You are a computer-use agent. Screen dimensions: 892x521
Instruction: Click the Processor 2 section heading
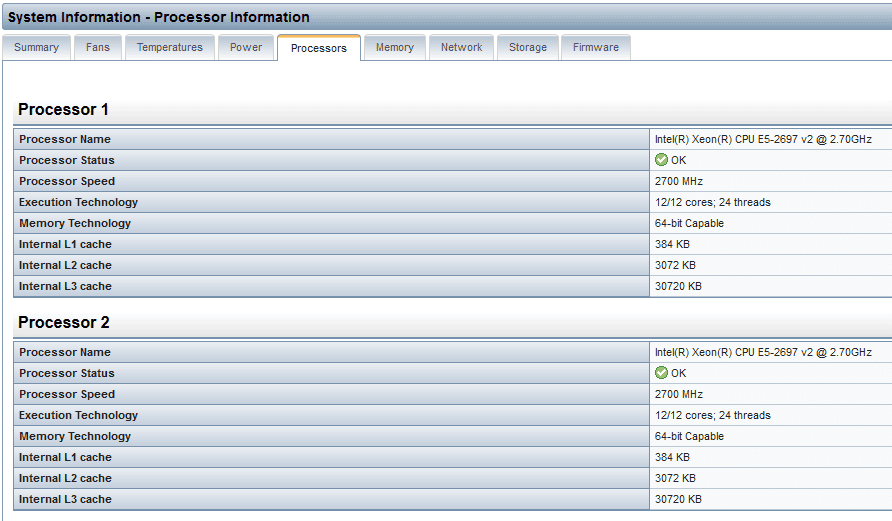pyautogui.click(x=63, y=322)
